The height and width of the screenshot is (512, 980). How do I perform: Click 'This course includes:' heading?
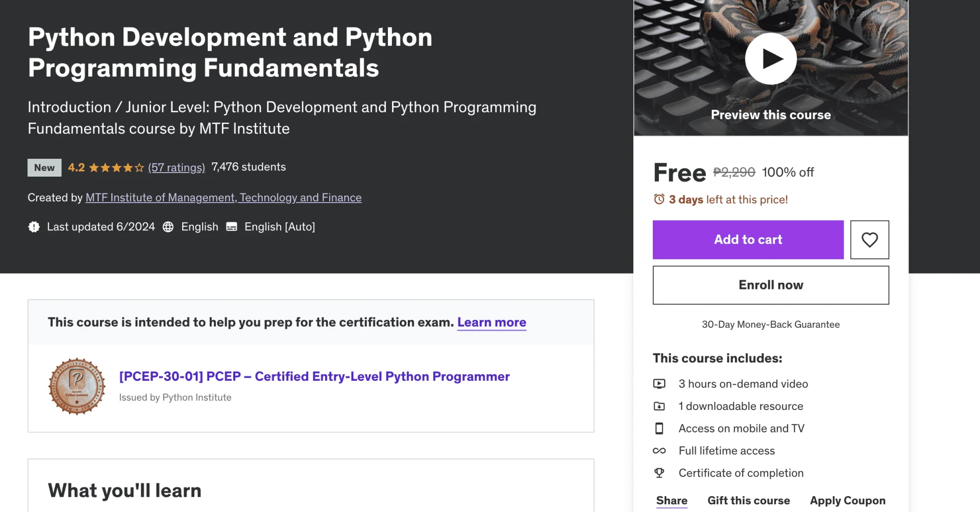pos(717,358)
